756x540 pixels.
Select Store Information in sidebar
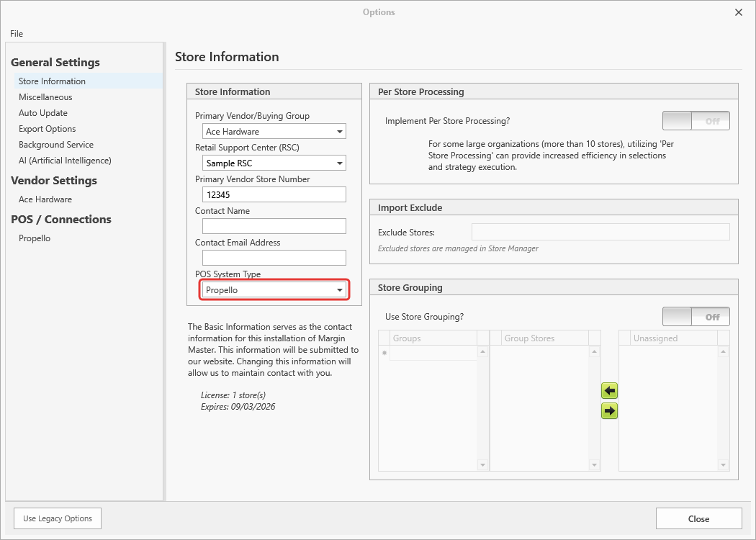89,81
